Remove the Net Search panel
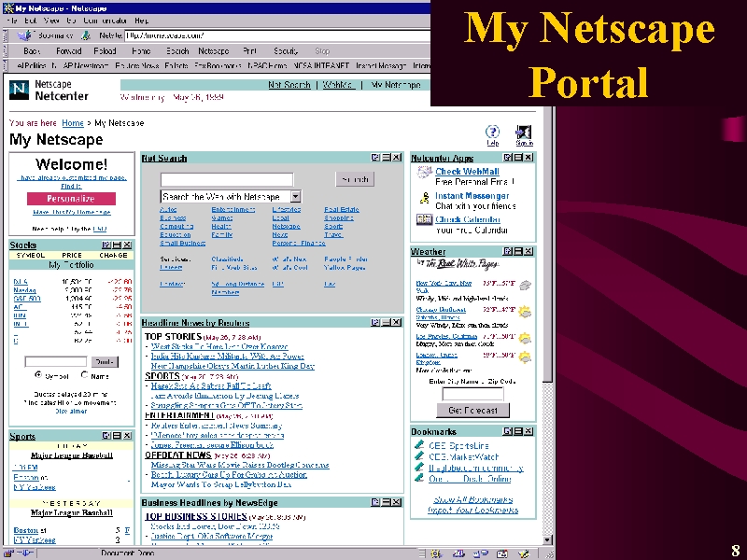This screenshot has height=560, width=747. click(396, 157)
